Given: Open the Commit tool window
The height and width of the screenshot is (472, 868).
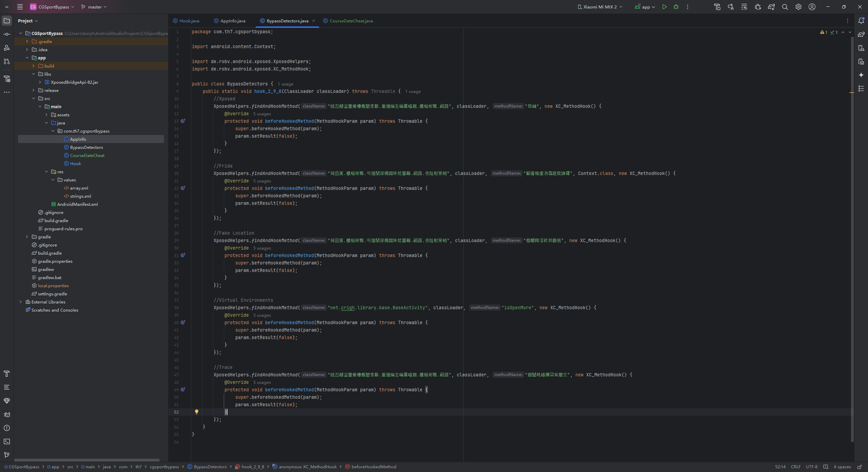Looking at the screenshot, I should tap(7, 34).
